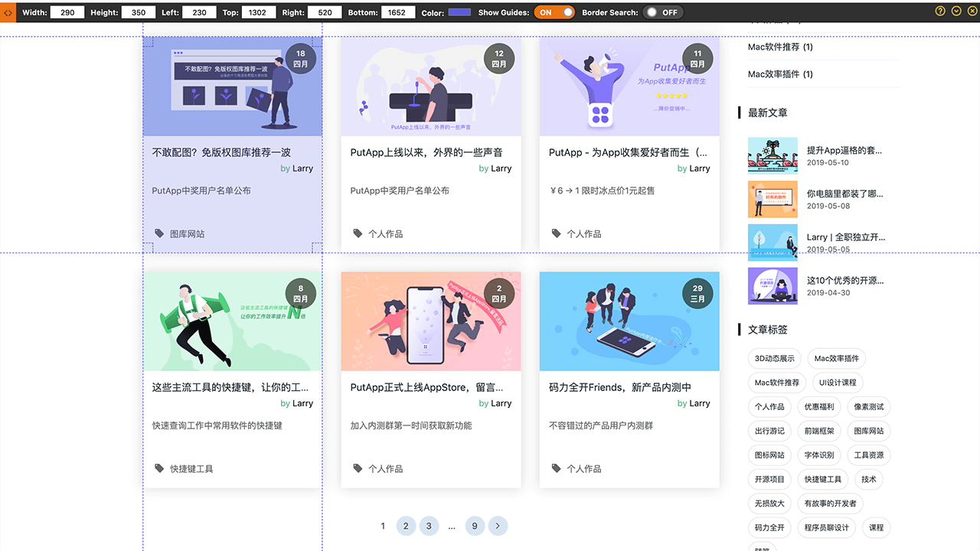Select the 3D动态展示 tag chip
The width and height of the screenshot is (980, 551).
(774, 358)
